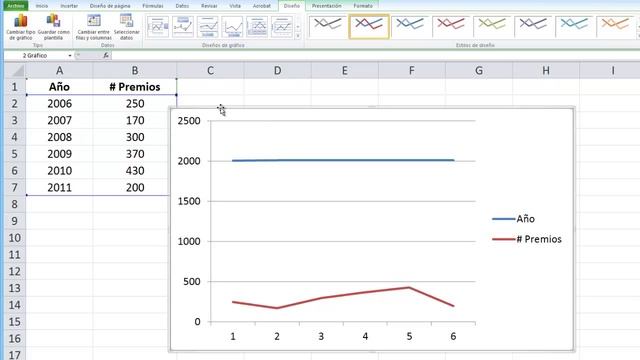Open the Acrobat tab
Viewport: 640px width, 360px height.
pyautogui.click(x=261, y=6)
